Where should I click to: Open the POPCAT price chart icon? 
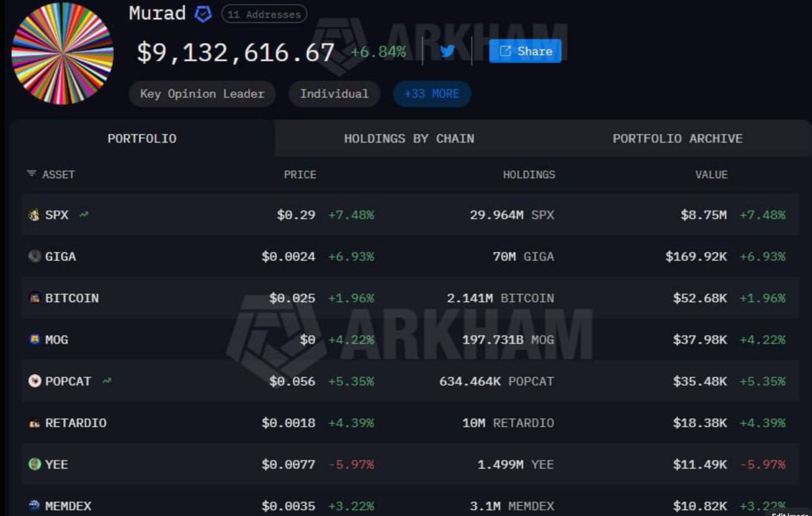(107, 381)
